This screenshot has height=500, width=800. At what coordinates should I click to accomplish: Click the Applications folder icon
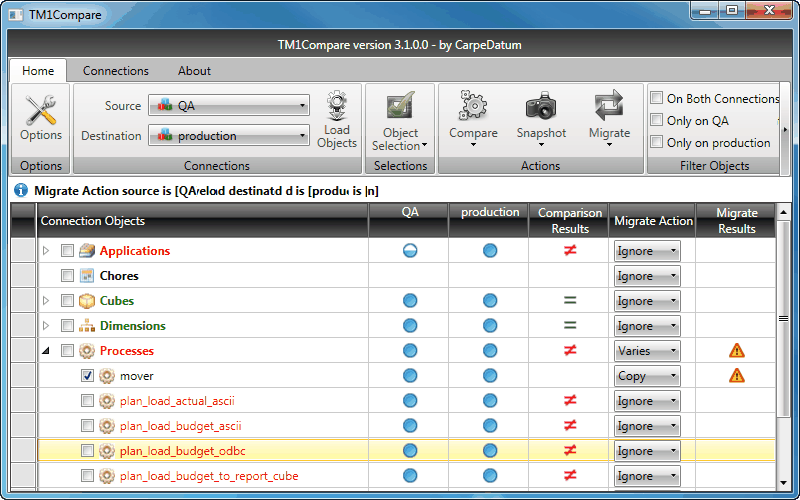(87, 251)
